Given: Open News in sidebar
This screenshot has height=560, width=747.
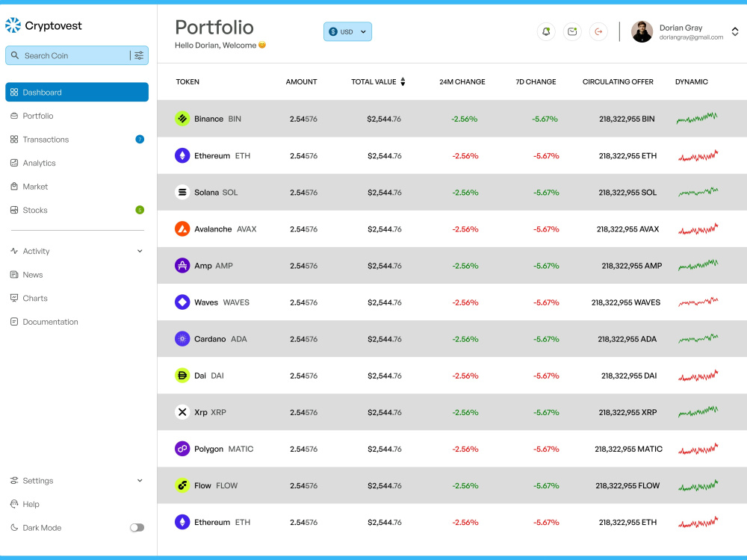Looking at the screenshot, I should pos(32,275).
